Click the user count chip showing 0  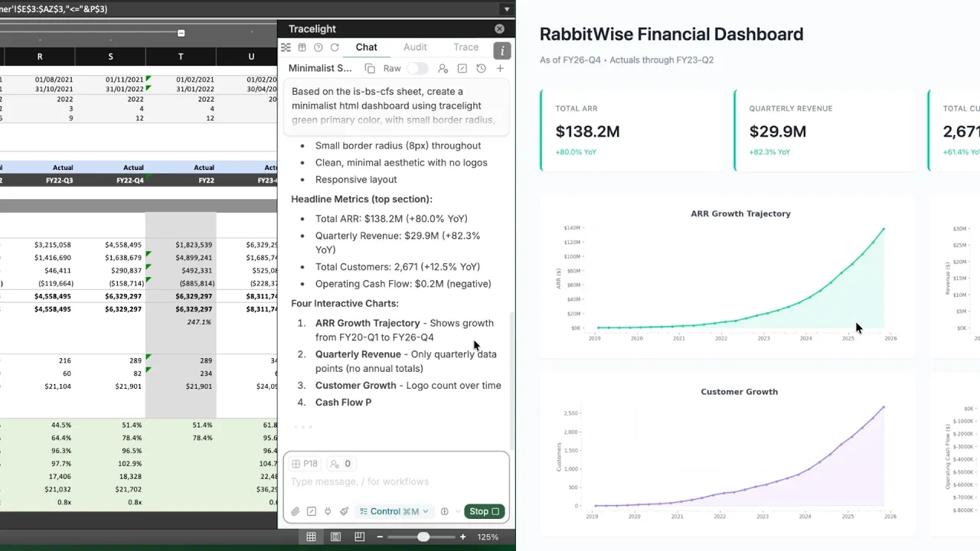pos(340,464)
